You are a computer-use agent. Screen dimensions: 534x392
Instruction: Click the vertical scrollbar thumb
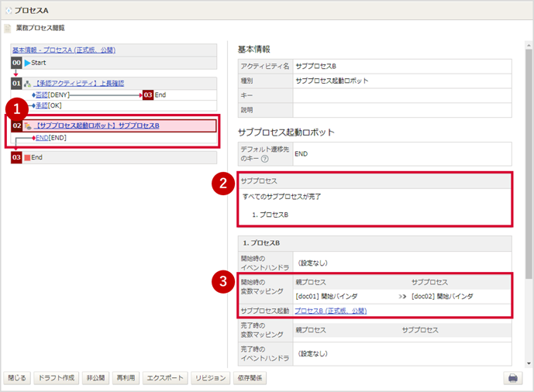529,163
